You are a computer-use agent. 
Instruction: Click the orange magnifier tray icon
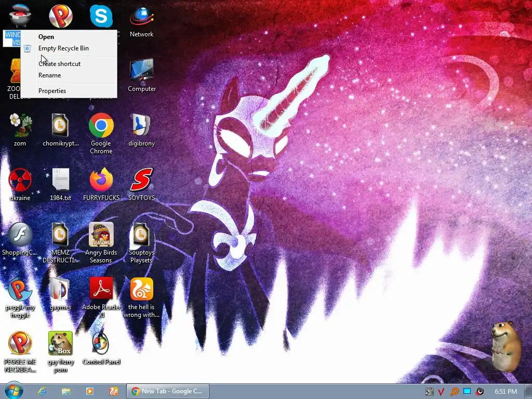[x=454, y=392]
